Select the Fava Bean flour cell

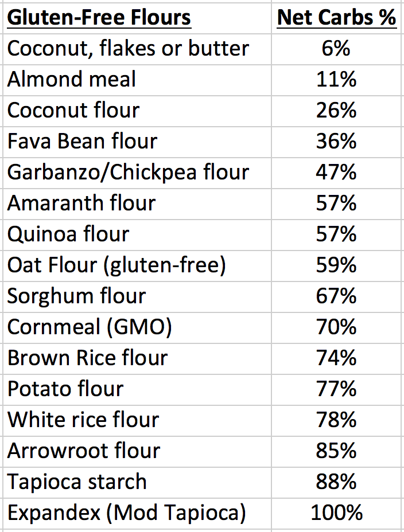(137, 142)
